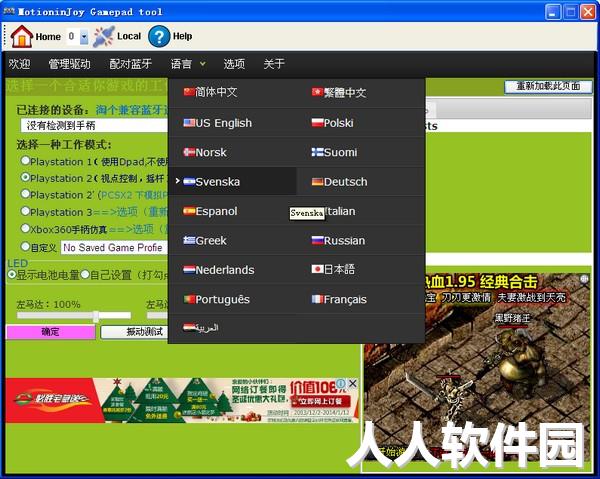Open the No Saved Game Profile dropdown
The width and height of the screenshot is (600, 479).
point(114,248)
